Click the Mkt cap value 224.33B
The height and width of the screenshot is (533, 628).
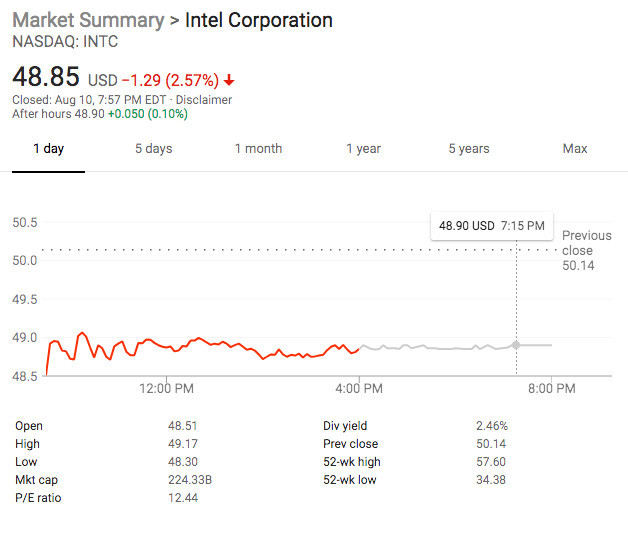click(190, 480)
